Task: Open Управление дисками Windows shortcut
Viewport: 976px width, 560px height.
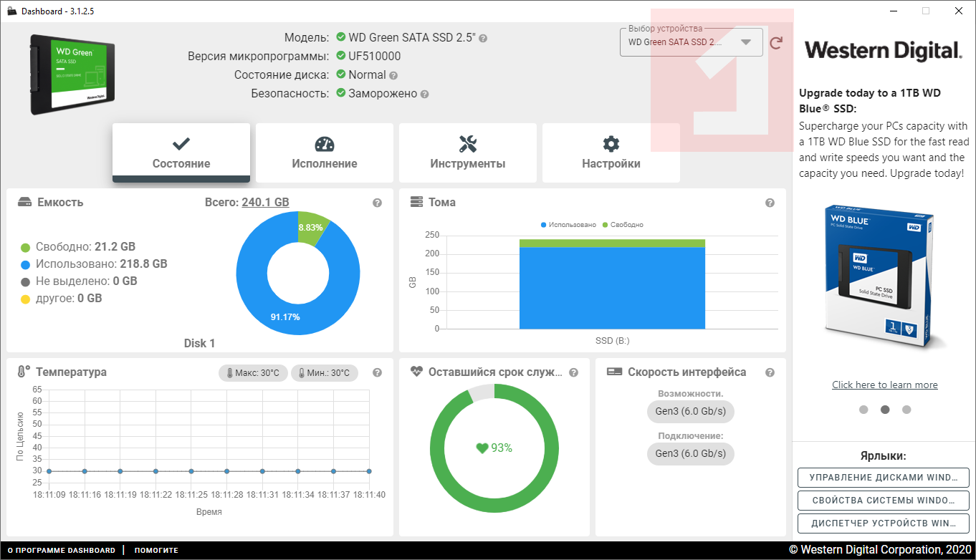Action: click(x=884, y=478)
